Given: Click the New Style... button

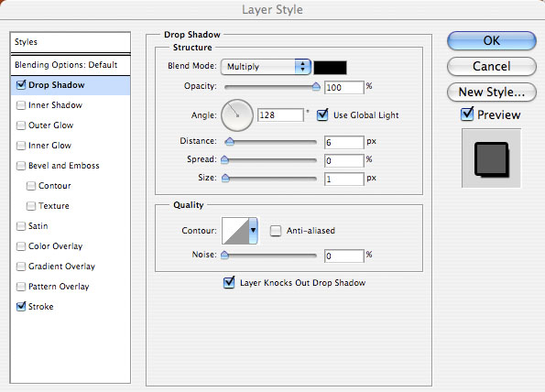Looking at the screenshot, I should 492,93.
